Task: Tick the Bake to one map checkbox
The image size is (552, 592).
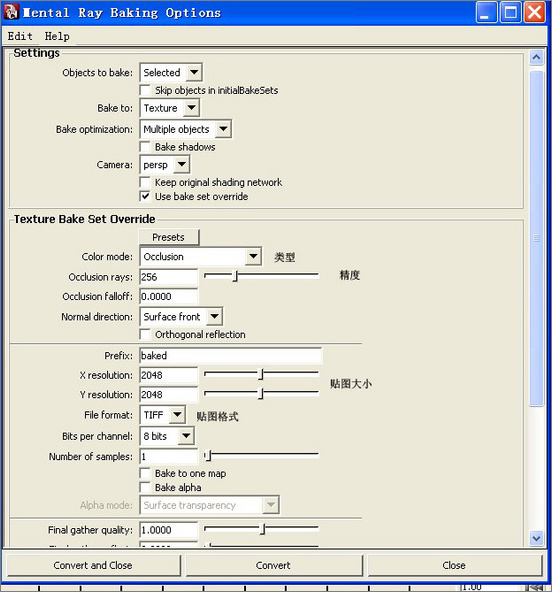Action: coord(145,473)
